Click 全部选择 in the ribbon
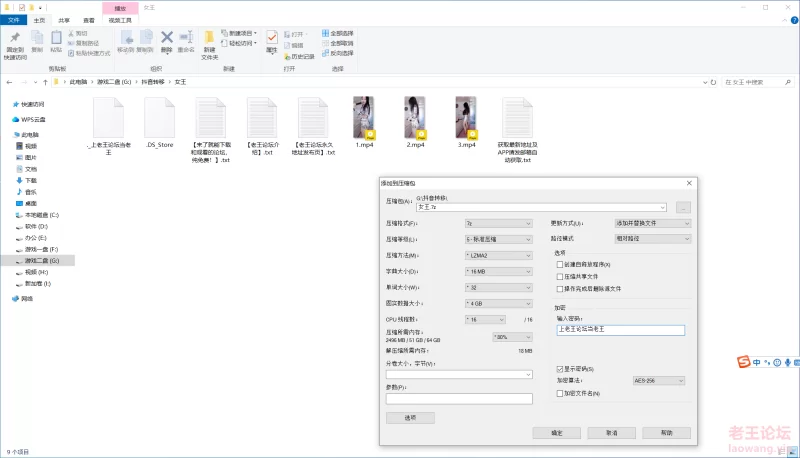 tap(338, 33)
